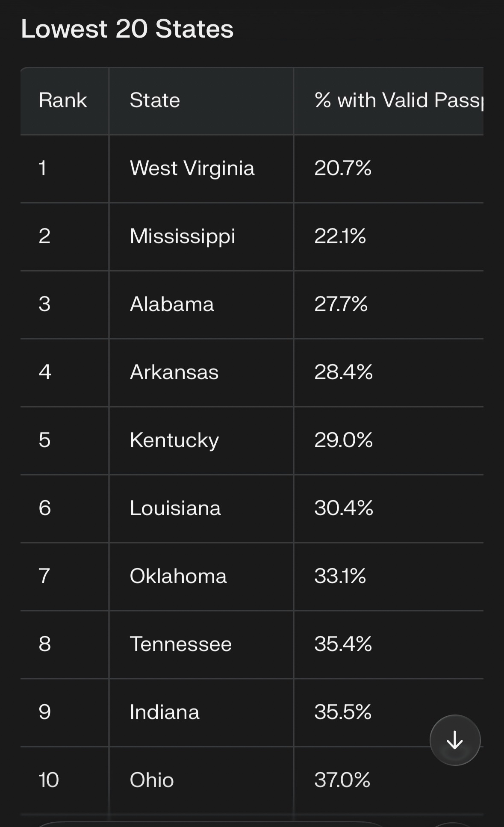
Task: Select the Oklahoma cell
Action: [x=178, y=576]
